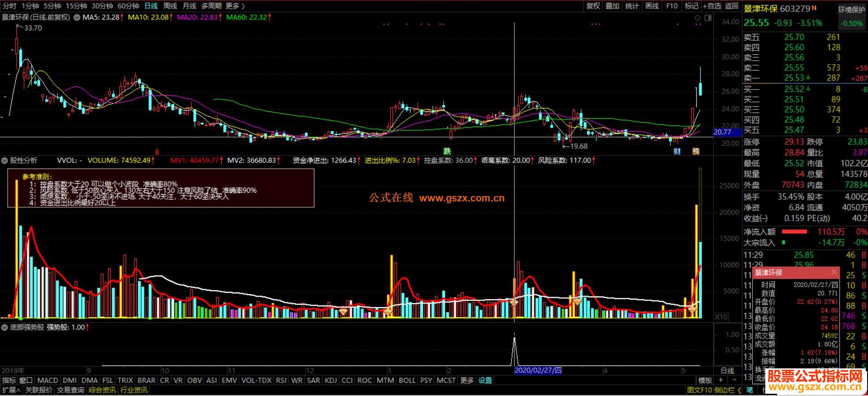Screen dimensions: 868x396
Task: Open the 设置 indicator settings
Action: tap(485, 380)
